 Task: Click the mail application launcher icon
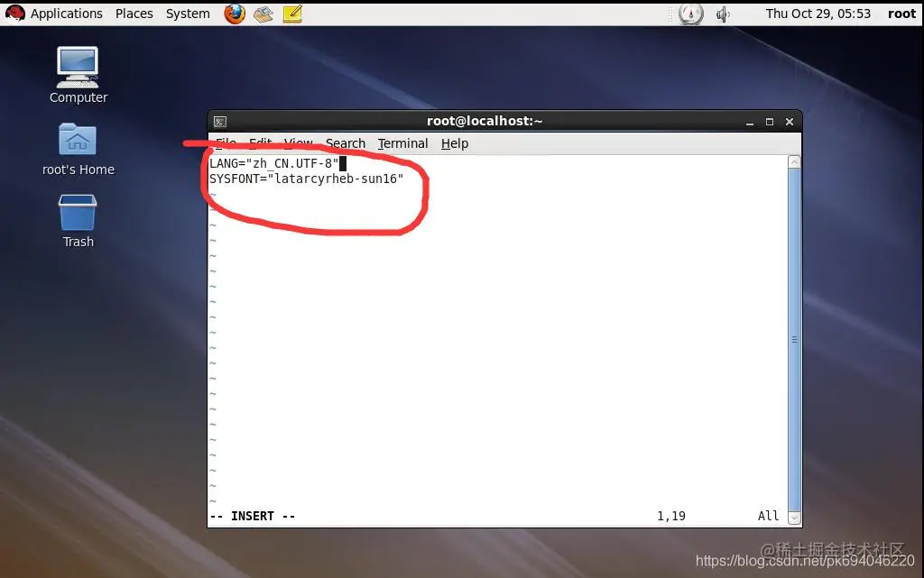263,14
